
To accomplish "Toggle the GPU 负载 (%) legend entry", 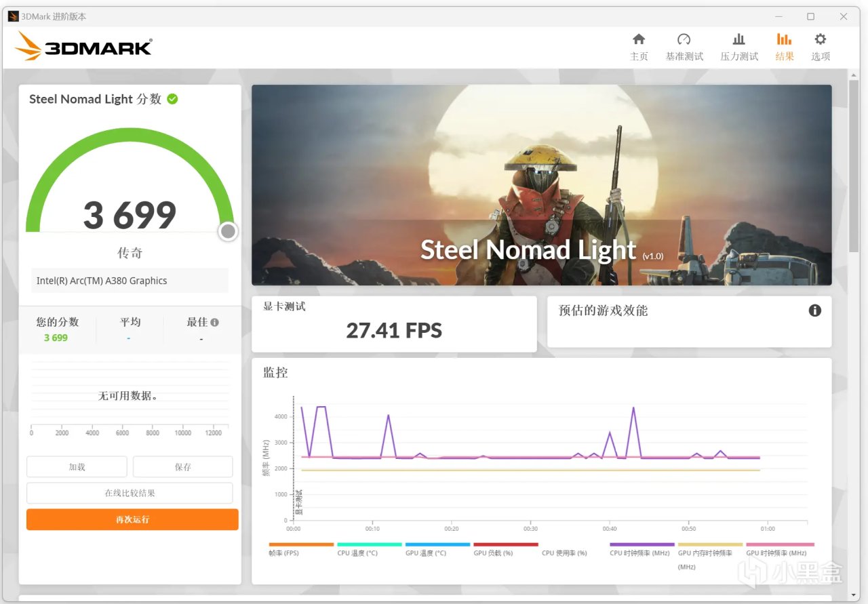I will tap(506, 549).
